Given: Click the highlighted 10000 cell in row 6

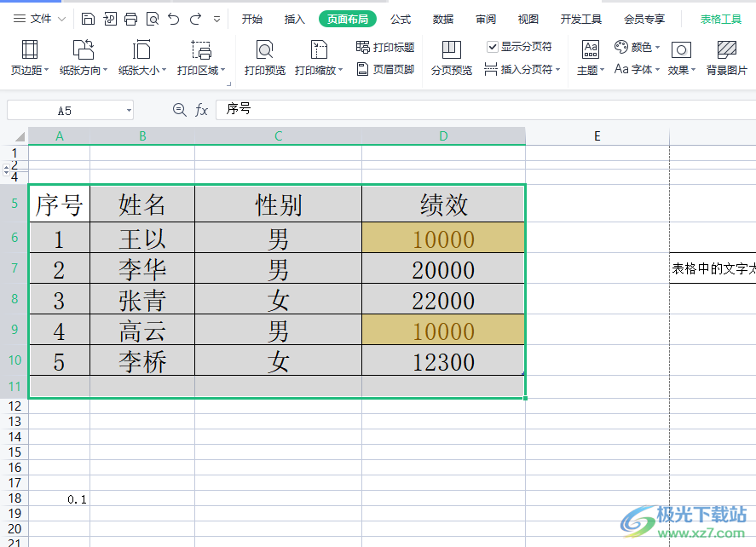Looking at the screenshot, I should pos(443,238).
